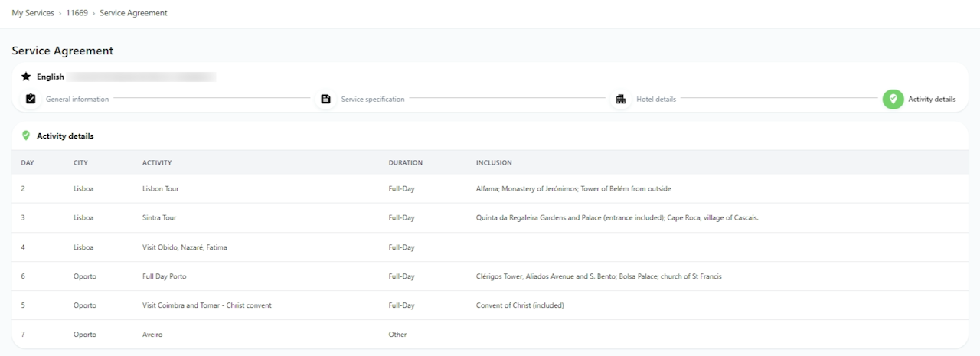Click the ACTIVITY column header

click(157, 162)
